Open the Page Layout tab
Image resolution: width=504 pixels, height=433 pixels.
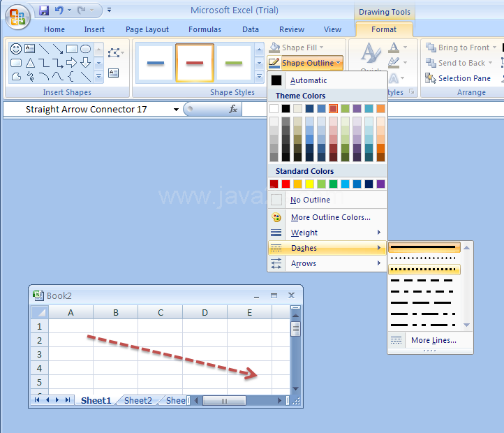coord(147,29)
